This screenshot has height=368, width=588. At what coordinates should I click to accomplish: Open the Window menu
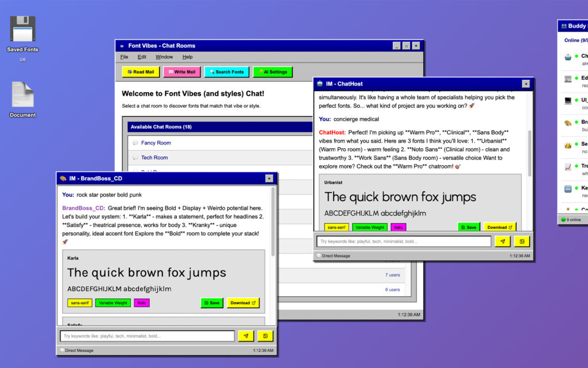[164, 57]
